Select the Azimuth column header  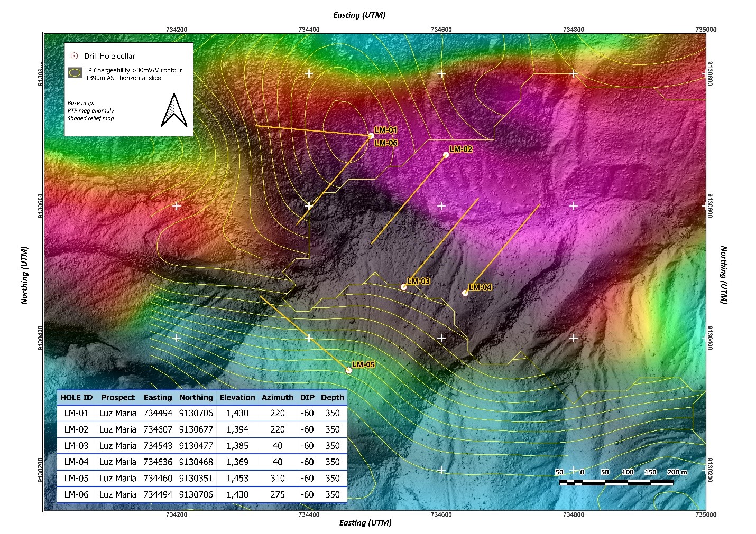pos(278,397)
